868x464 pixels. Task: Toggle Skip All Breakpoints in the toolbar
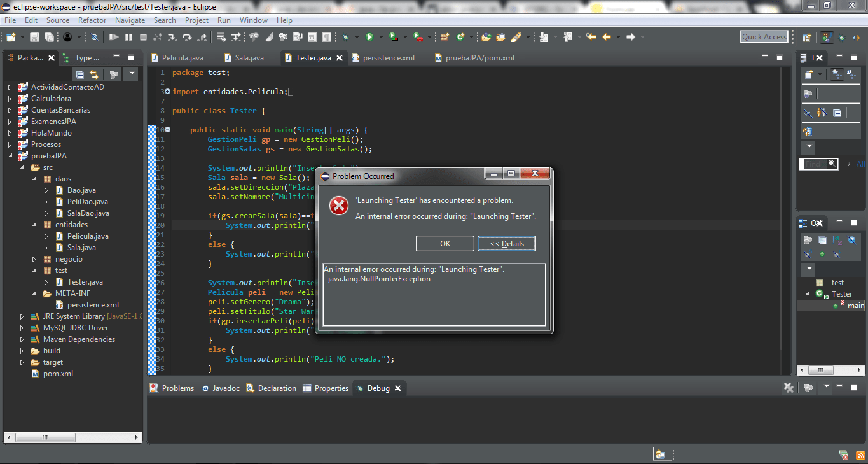click(x=93, y=36)
